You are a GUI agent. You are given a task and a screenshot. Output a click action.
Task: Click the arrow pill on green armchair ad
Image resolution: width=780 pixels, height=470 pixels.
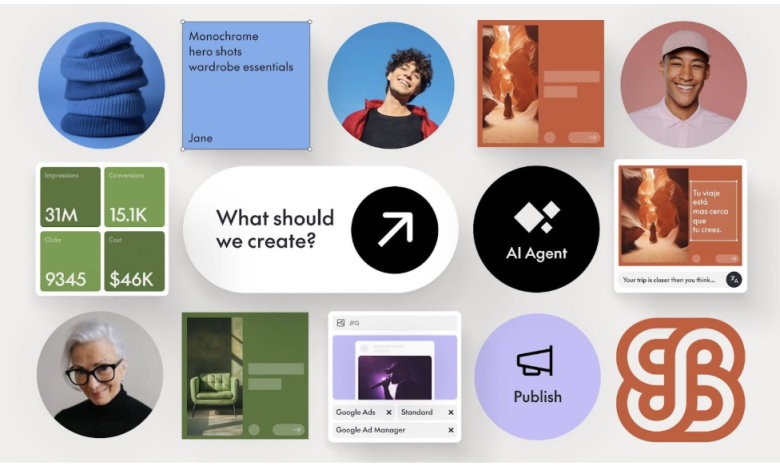tap(289, 430)
